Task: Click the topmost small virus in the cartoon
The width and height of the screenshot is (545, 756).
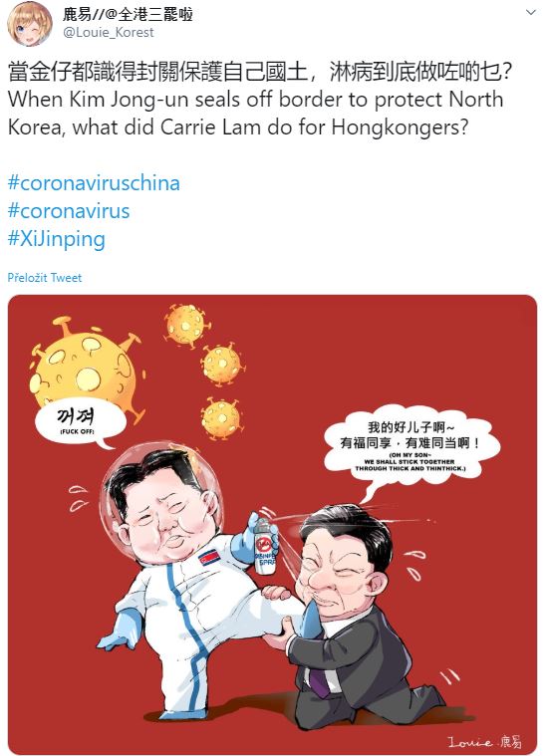Action: (186, 326)
